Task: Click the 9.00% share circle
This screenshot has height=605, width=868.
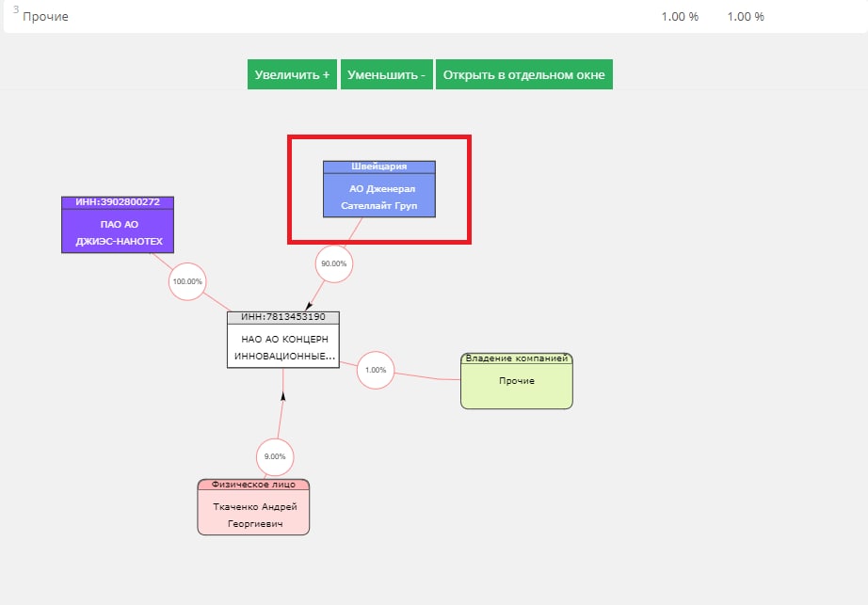Action: pos(275,456)
